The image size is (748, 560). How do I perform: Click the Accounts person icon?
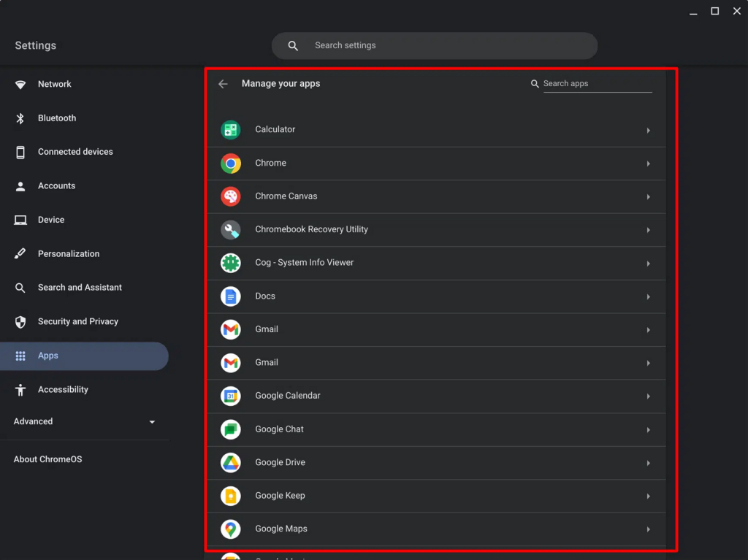tap(20, 186)
